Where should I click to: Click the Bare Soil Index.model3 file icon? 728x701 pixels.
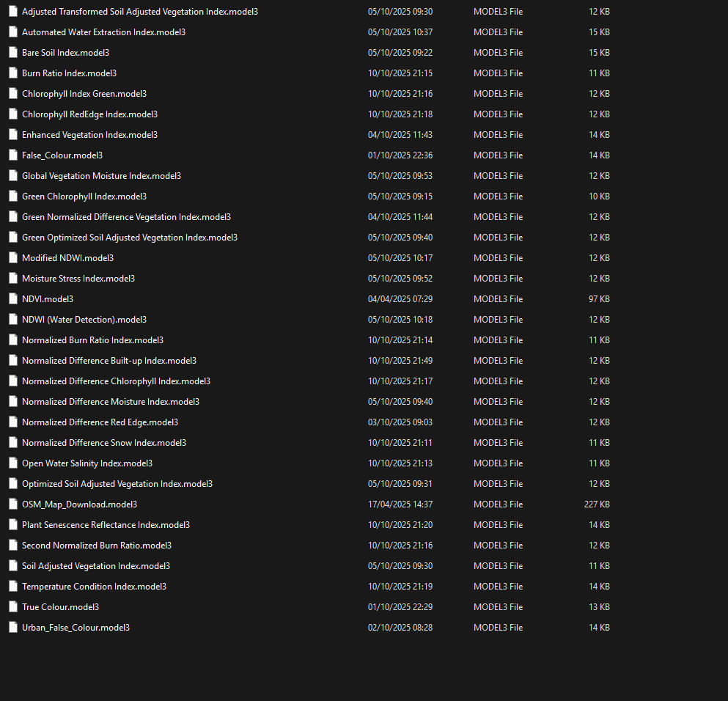(12, 52)
